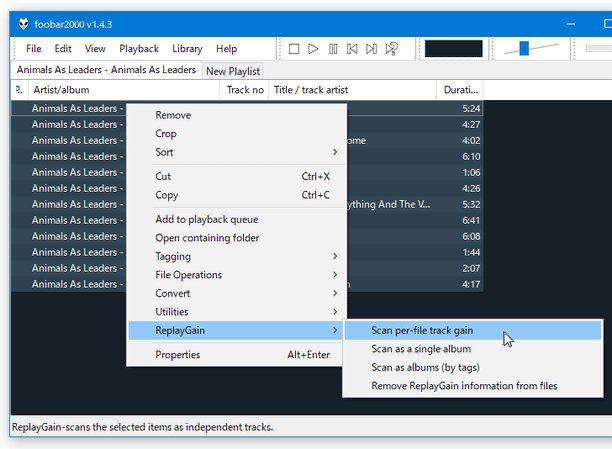Click the Playing column header

pos(20,90)
